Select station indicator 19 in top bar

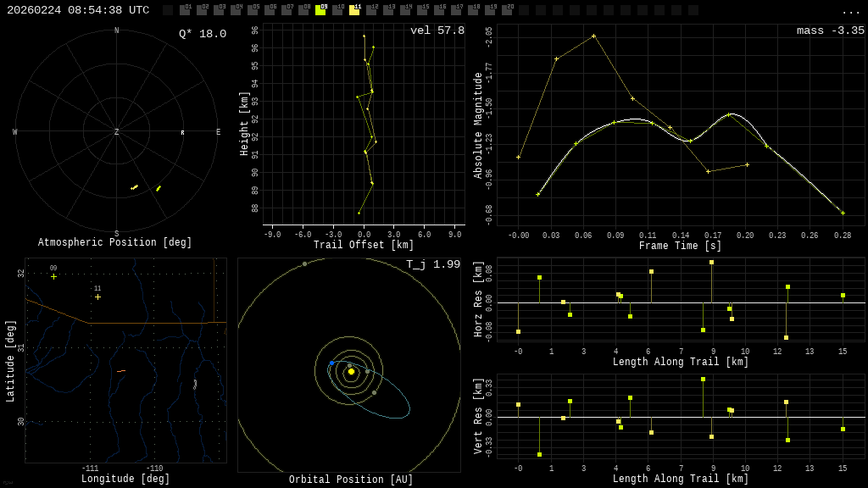click(490, 10)
